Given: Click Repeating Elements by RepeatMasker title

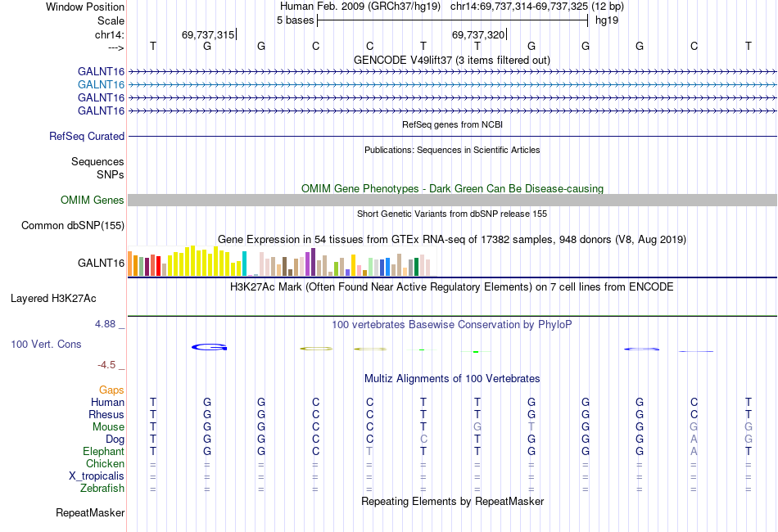Looking at the screenshot, I should pos(452,502).
